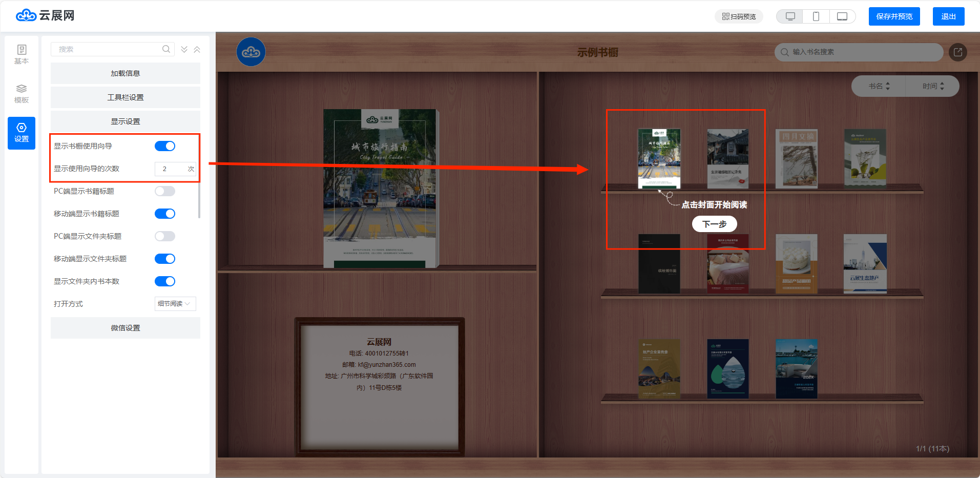Expand the 微信设置 section
980x478 pixels.
click(125, 328)
